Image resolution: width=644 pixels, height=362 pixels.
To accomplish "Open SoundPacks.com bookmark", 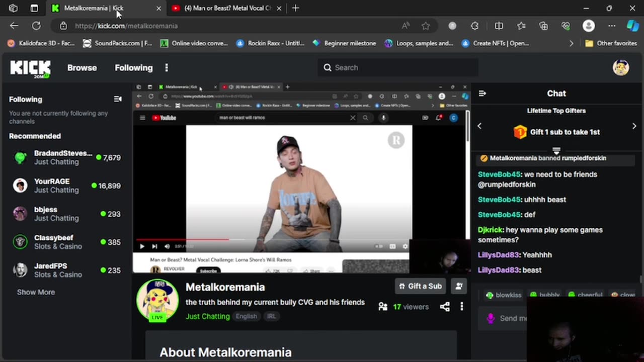I will [x=117, y=43].
